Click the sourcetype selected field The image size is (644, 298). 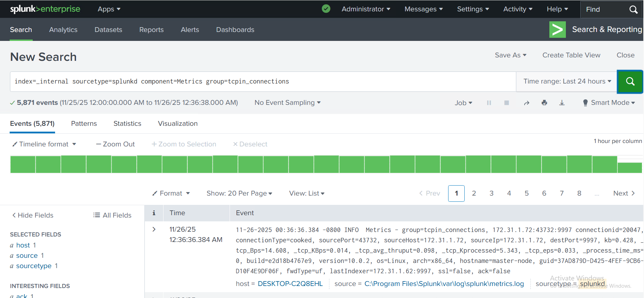34,266
